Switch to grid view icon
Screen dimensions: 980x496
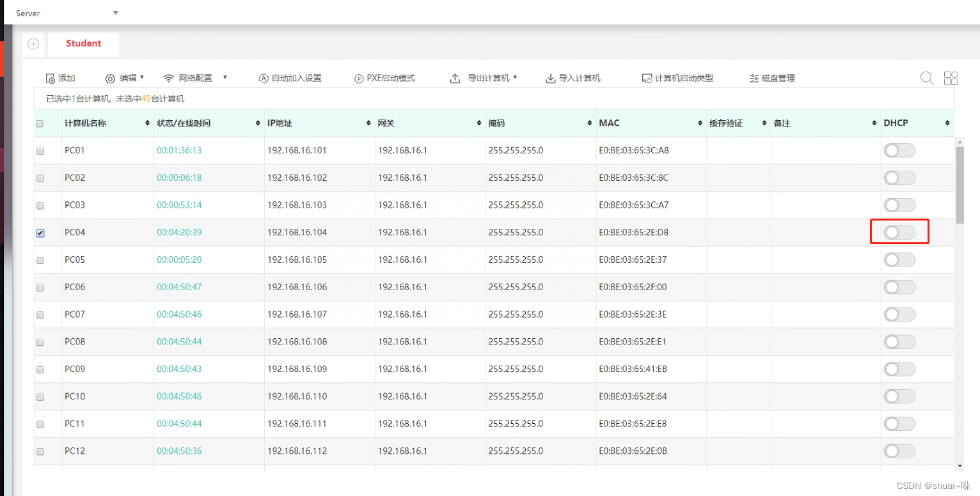coord(951,78)
